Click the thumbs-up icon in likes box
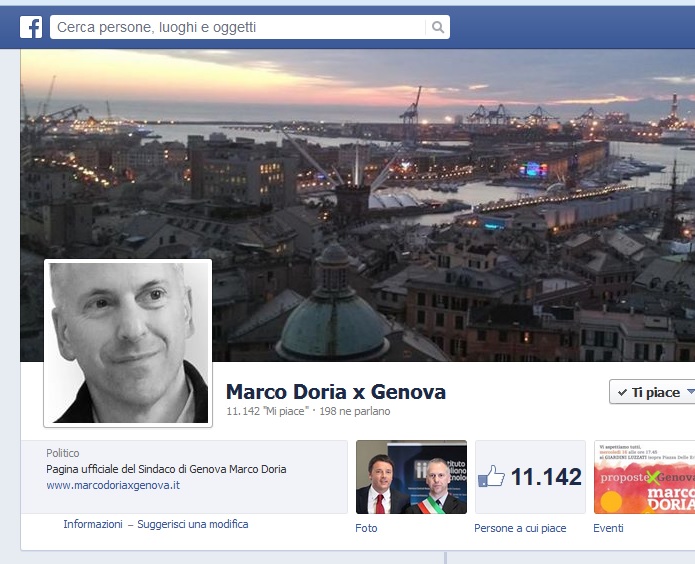This screenshot has height=564, width=695. point(491,477)
